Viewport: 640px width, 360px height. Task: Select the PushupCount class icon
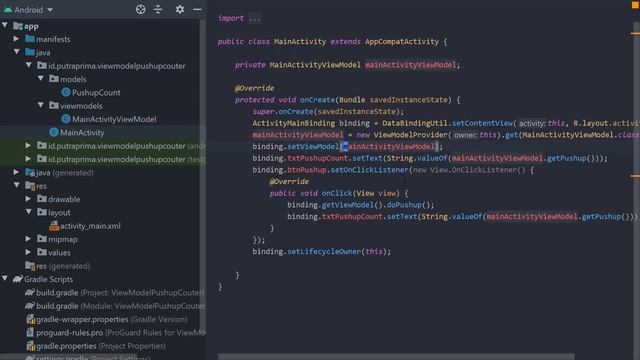pos(66,92)
